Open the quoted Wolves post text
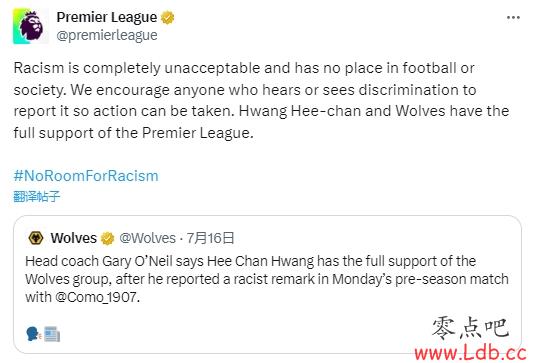The width and height of the screenshot is (536, 363). click(x=267, y=279)
